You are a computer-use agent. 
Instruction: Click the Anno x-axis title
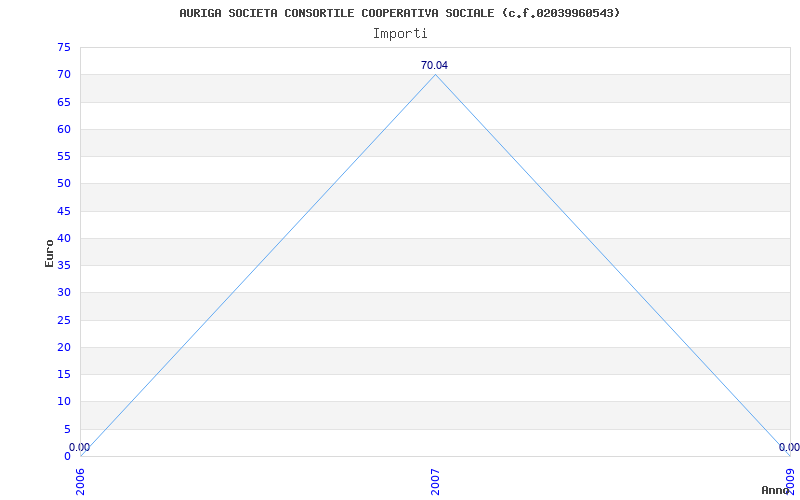[776, 490]
